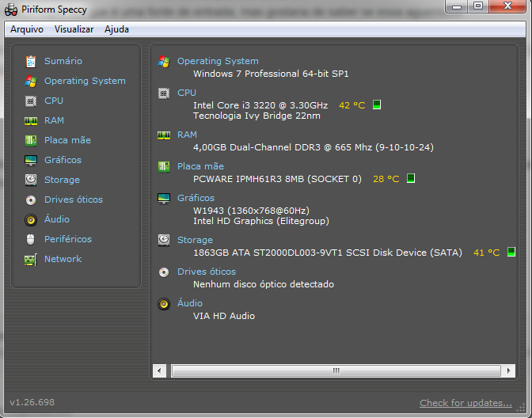
Task: Open the Network sidebar icon
Action: pyautogui.click(x=31, y=259)
